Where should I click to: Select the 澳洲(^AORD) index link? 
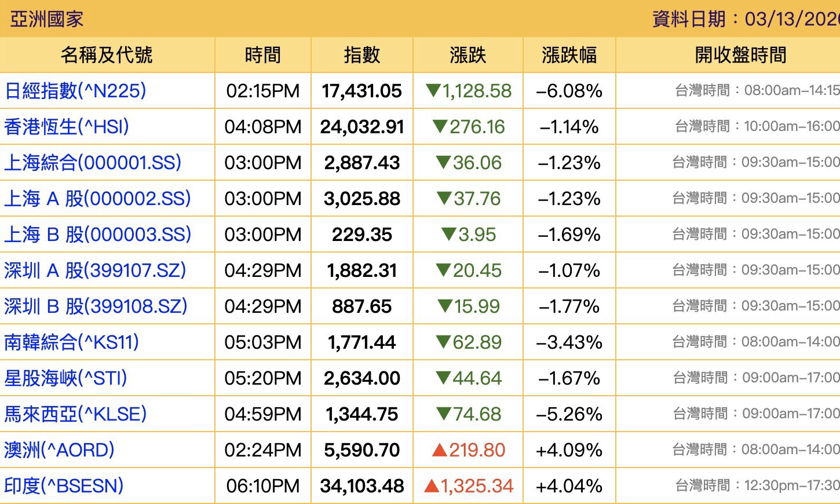tap(59, 450)
